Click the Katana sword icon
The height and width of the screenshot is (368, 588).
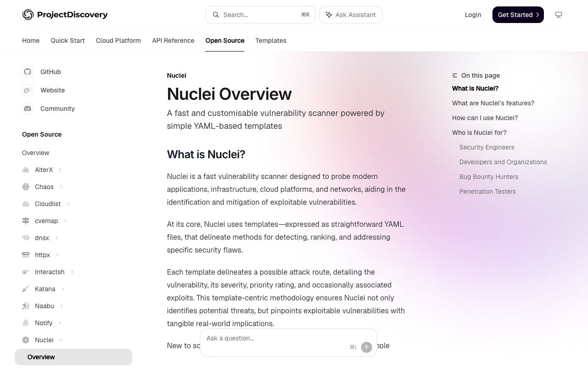point(26,289)
